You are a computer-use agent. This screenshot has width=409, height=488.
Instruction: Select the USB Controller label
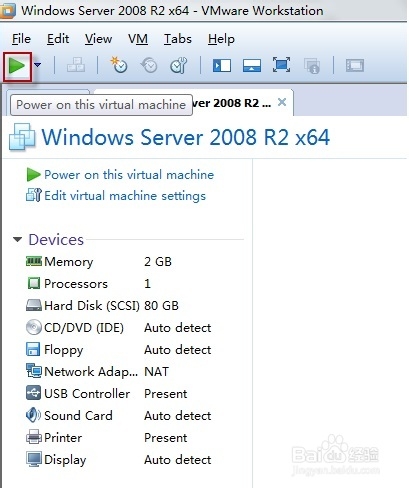[87, 394]
